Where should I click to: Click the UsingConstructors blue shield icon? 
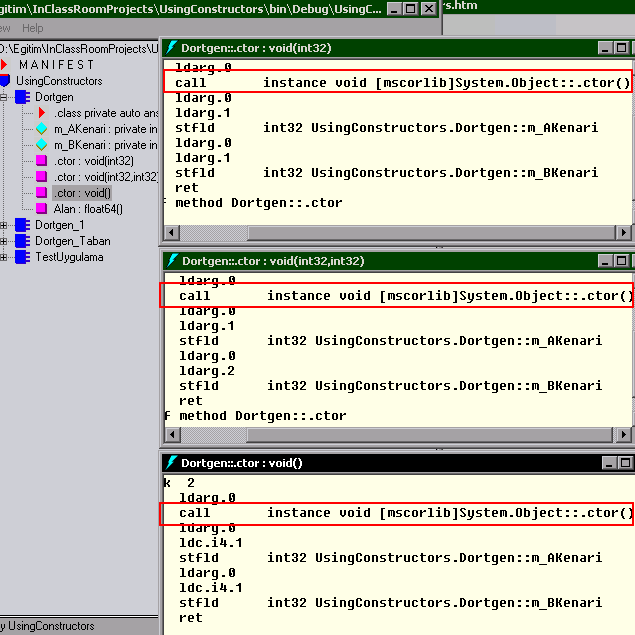(6, 81)
